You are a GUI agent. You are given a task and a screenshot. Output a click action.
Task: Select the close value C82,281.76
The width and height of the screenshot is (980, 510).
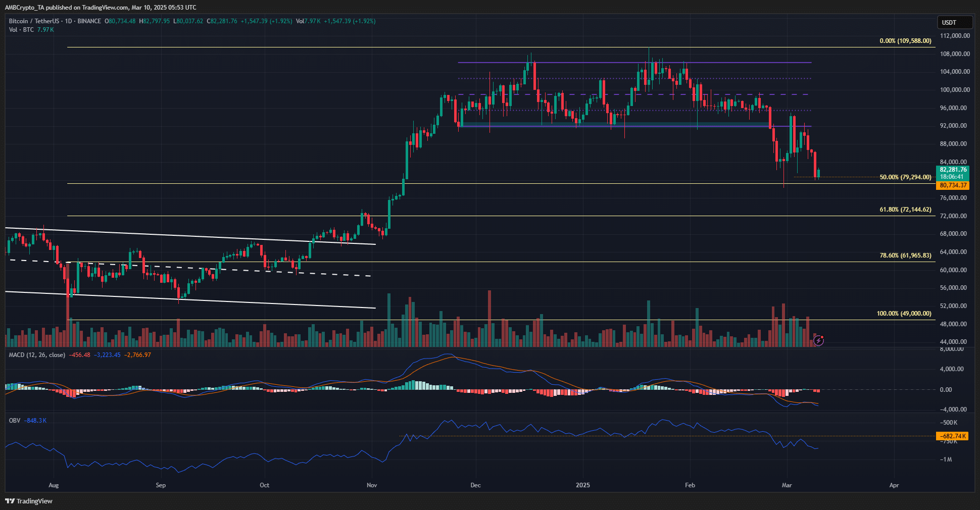point(222,21)
